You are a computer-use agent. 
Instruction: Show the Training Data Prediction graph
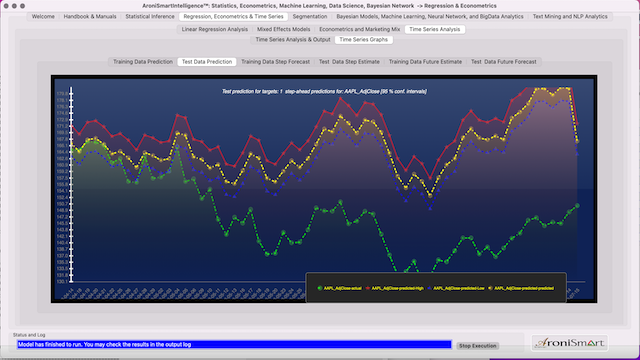pyautogui.click(x=143, y=62)
